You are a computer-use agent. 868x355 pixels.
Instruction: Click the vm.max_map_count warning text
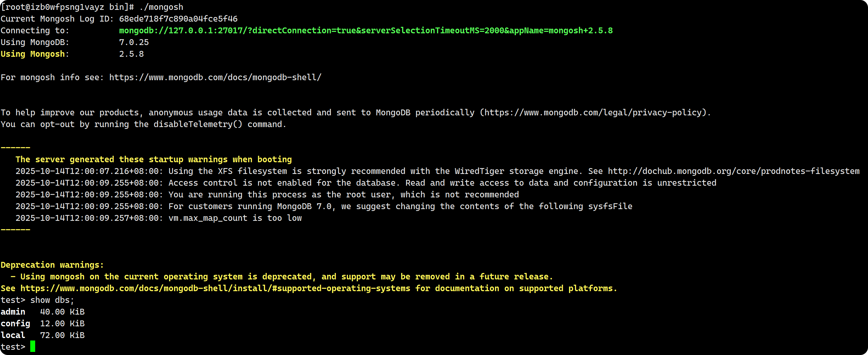(235, 218)
